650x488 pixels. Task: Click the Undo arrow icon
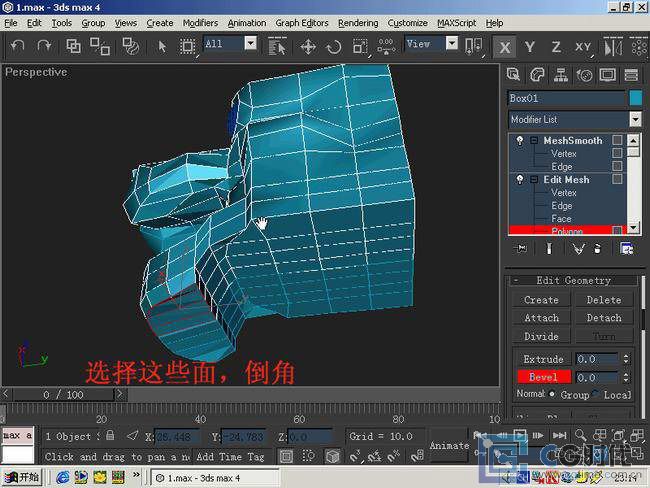(x=17, y=46)
